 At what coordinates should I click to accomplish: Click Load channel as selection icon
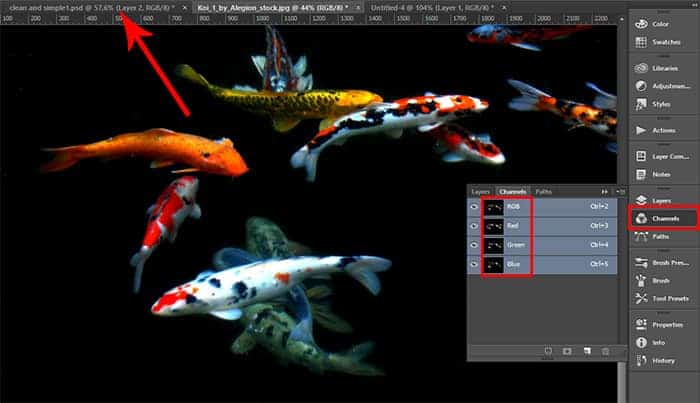547,351
